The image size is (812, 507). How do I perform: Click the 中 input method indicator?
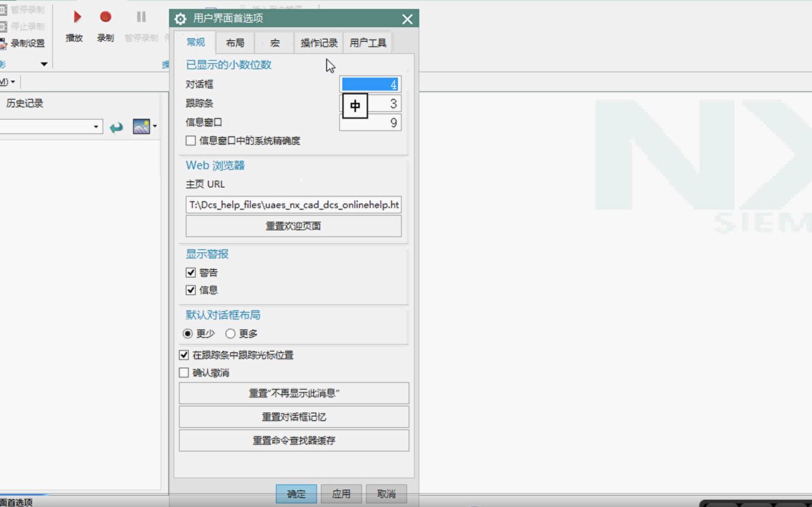click(355, 106)
